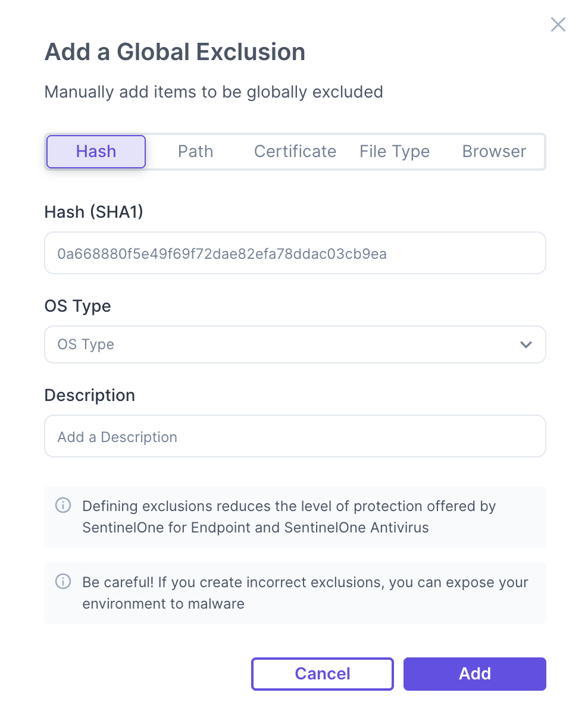Click the reduced protection level notice text
The height and width of the screenshot is (727, 588).
[x=289, y=517]
